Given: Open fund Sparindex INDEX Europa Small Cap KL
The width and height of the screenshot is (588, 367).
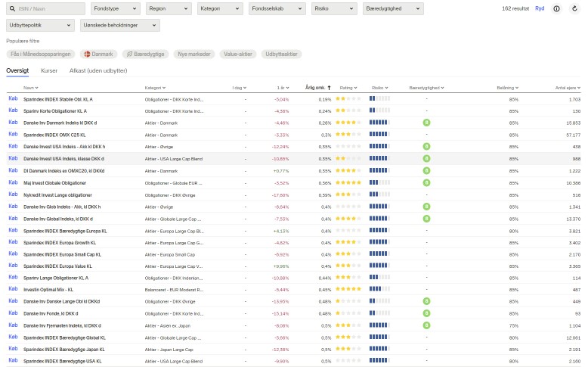Looking at the screenshot, I should 62,254.
